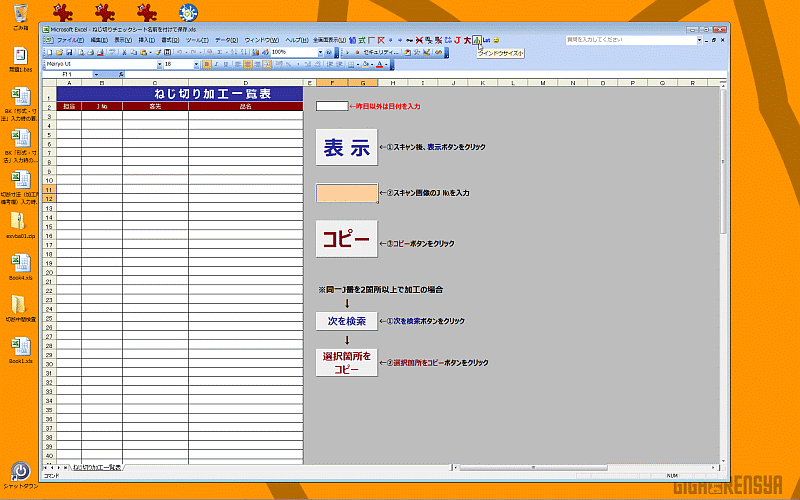Viewport: 800px width, 500px height.
Task: Open the zoom 100% dropdown
Action: pos(320,52)
